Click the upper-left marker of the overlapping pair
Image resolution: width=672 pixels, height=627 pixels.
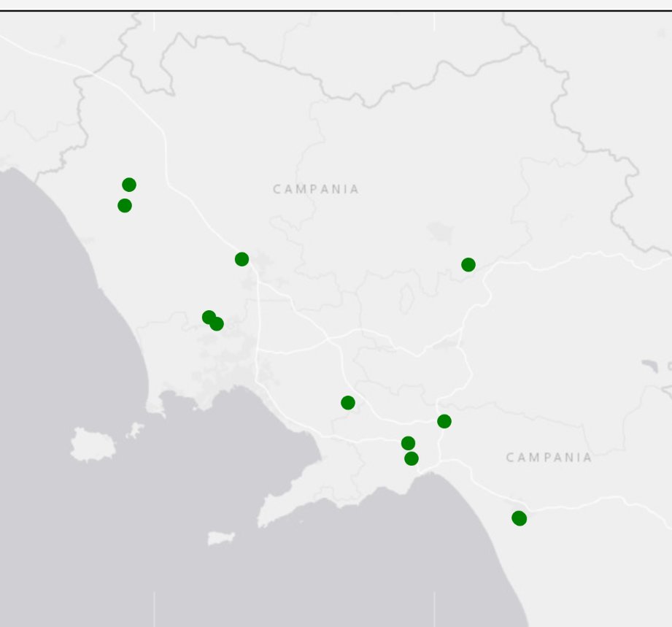[x=209, y=318]
